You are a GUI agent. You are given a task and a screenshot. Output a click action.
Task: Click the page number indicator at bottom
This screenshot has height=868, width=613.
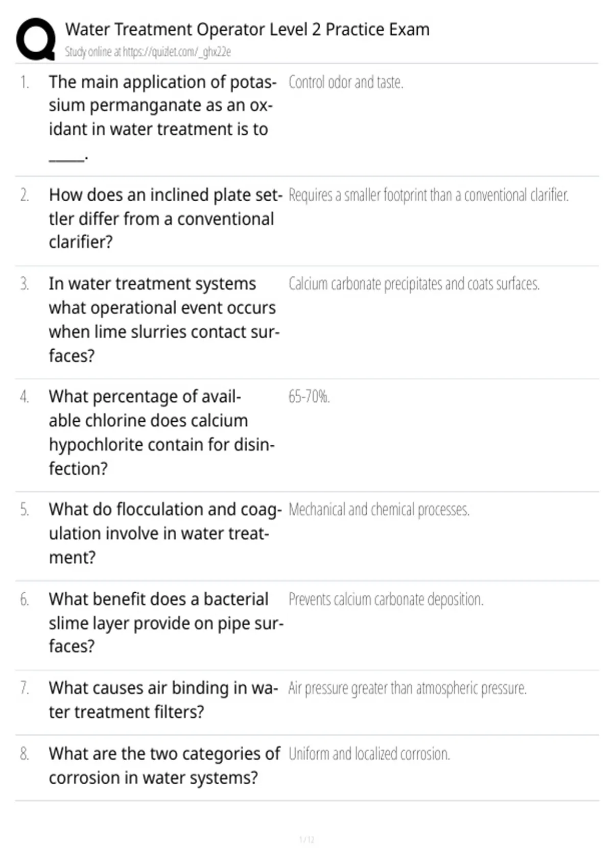pos(306,839)
